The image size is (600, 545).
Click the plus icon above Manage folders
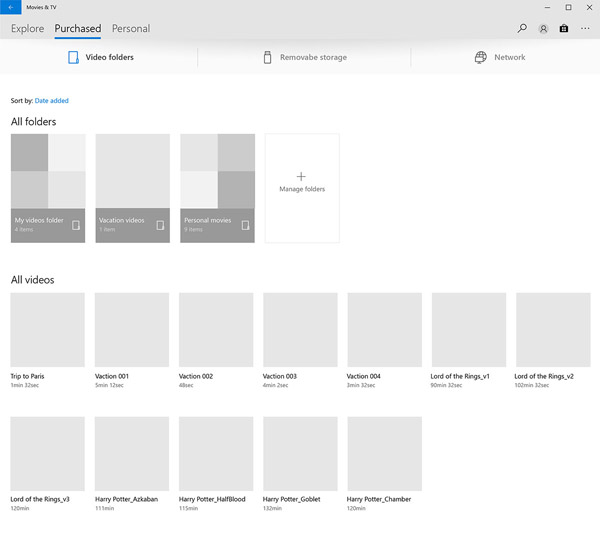click(301, 176)
